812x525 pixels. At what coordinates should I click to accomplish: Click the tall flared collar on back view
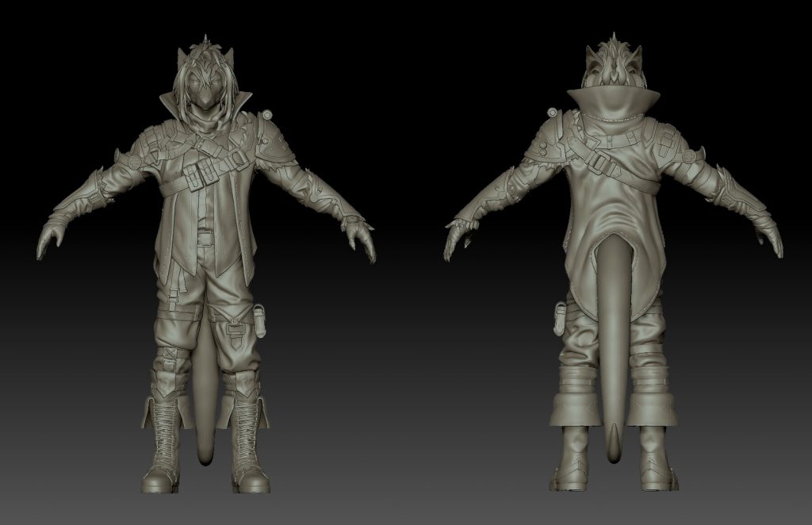(x=613, y=105)
